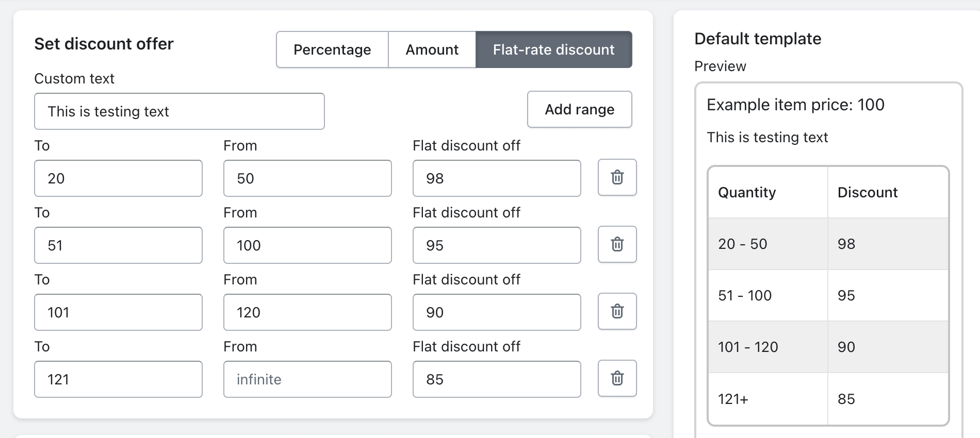Delete the range row with discount 85

(617, 379)
